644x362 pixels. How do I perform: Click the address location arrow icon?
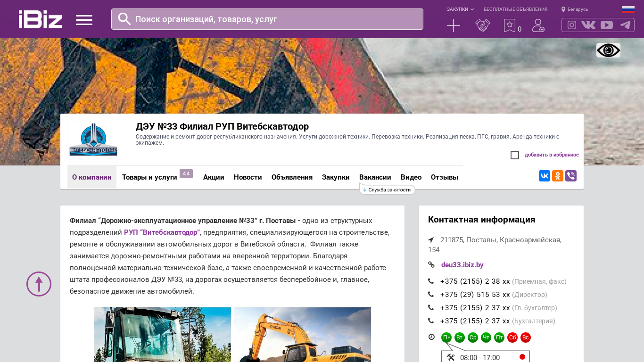pos(431,240)
